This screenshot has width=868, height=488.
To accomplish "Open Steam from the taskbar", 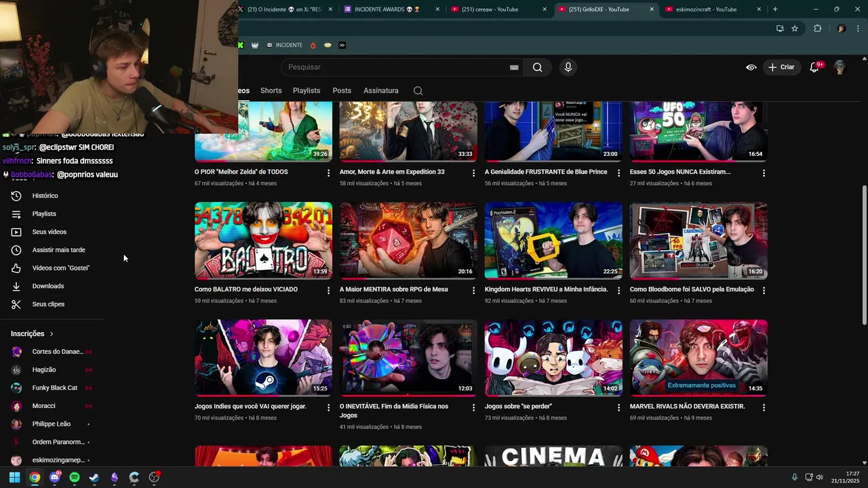I will (94, 477).
